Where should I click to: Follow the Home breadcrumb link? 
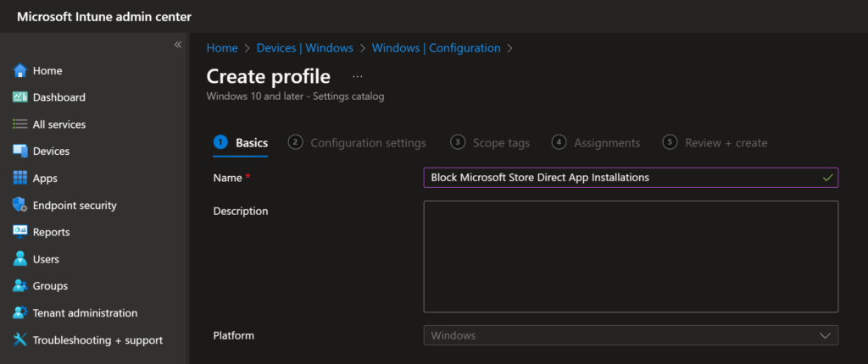point(222,48)
